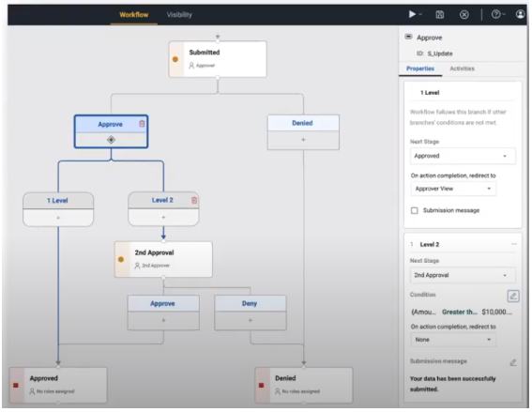Open the Next Stage dropdown showing 2nd Approval
532x412 pixels.
point(463,275)
